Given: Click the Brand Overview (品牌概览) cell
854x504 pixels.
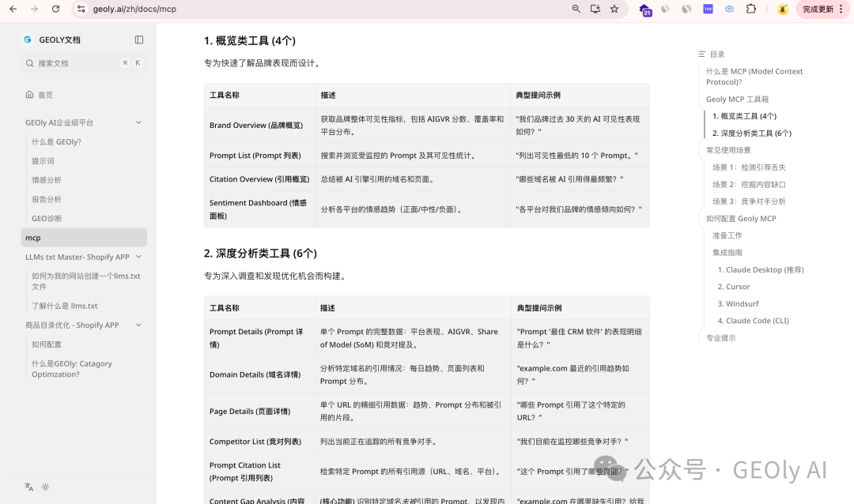Looking at the screenshot, I should (260, 125).
